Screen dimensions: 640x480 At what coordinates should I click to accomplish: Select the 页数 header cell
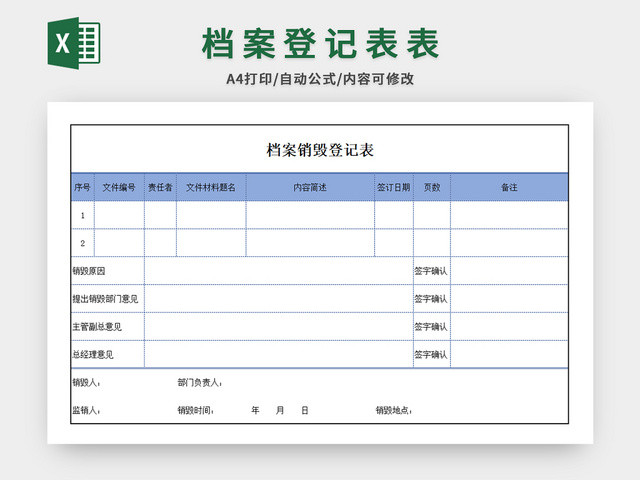click(x=432, y=187)
